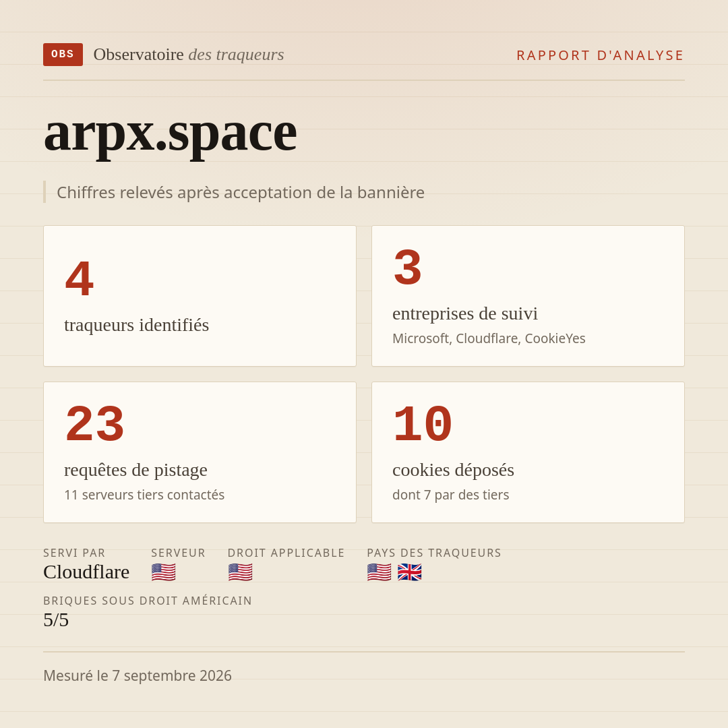Click the number 3 entreprises figure
The image size is (728, 728).
[407, 268]
